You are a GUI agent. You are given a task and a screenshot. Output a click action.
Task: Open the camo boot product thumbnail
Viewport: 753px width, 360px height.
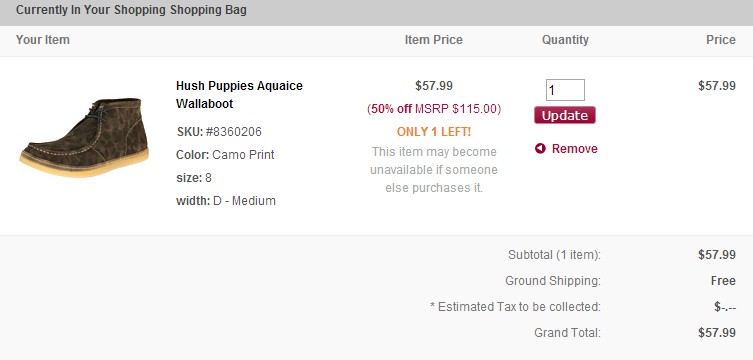point(85,138)
